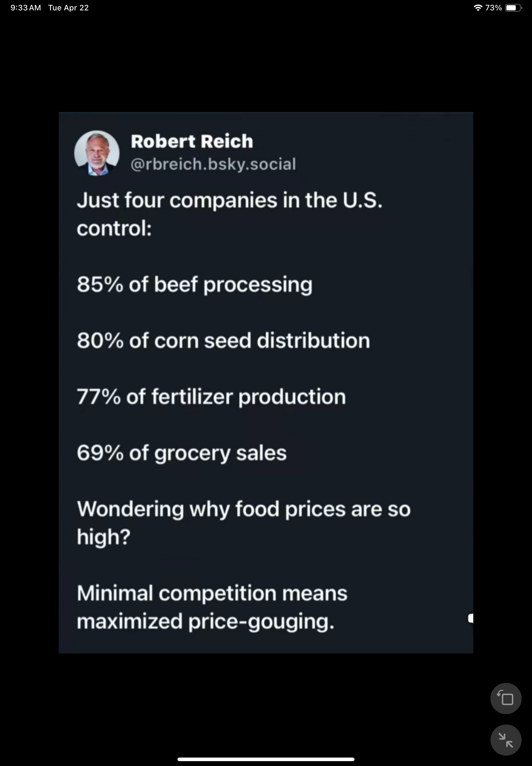Tap the battery icon in status bar
This screenshot has height=766, width=532.
(x=513, y=8)
